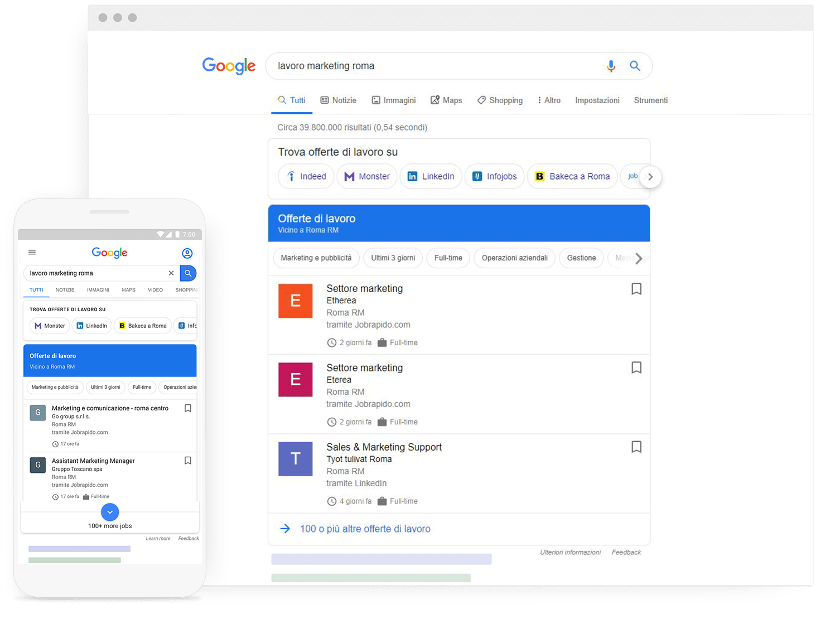Image resolution: width=840 pixels, height=619 pixels.
Task: Open Impostazioni settings
Action: (x=597, y=100)
